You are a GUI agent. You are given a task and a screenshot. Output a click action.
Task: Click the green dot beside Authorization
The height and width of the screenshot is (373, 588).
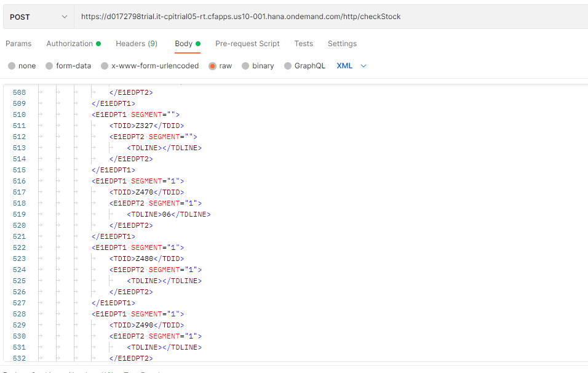coord(98,44)
